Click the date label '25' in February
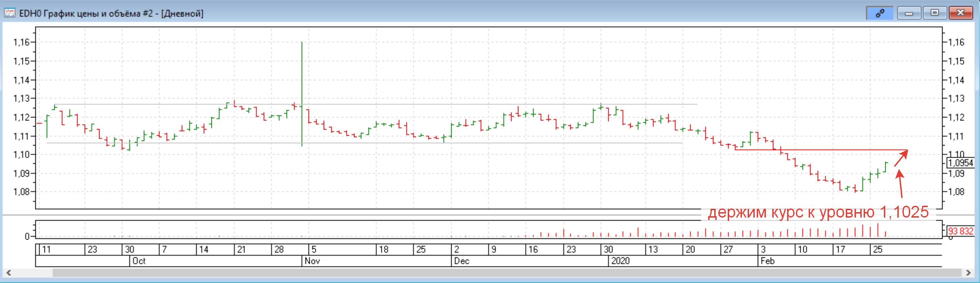 877,250
